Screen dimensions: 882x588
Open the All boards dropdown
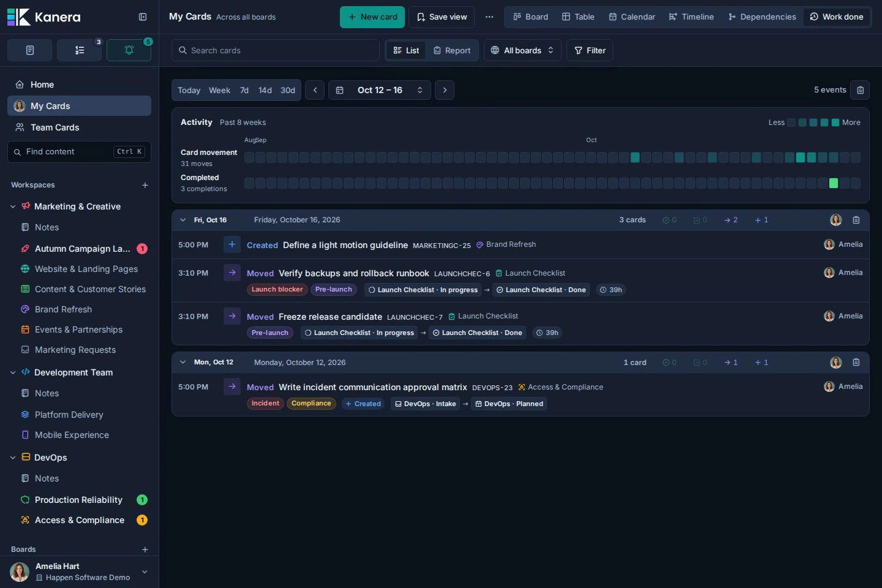(522, 50)
